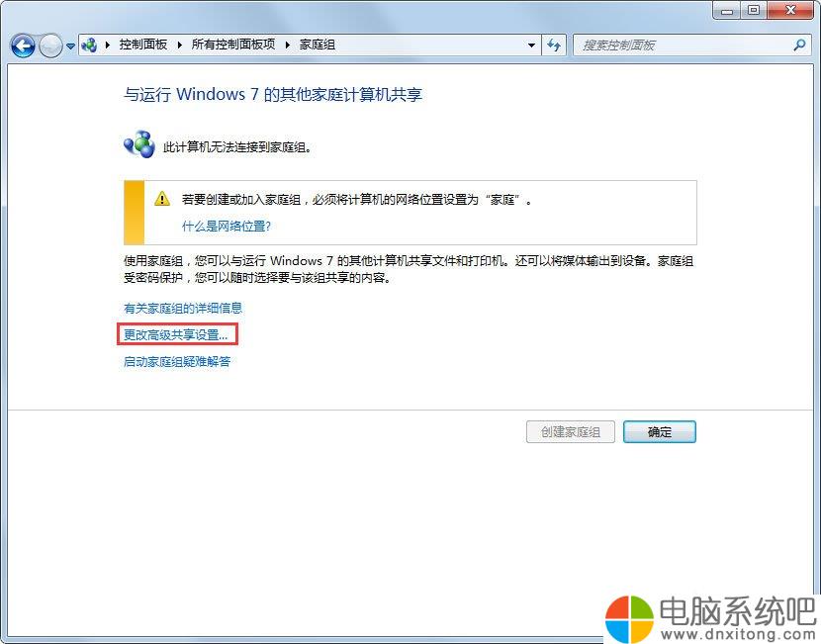Click the HomeGroup spheres icon beside the status text

(139, 144)
